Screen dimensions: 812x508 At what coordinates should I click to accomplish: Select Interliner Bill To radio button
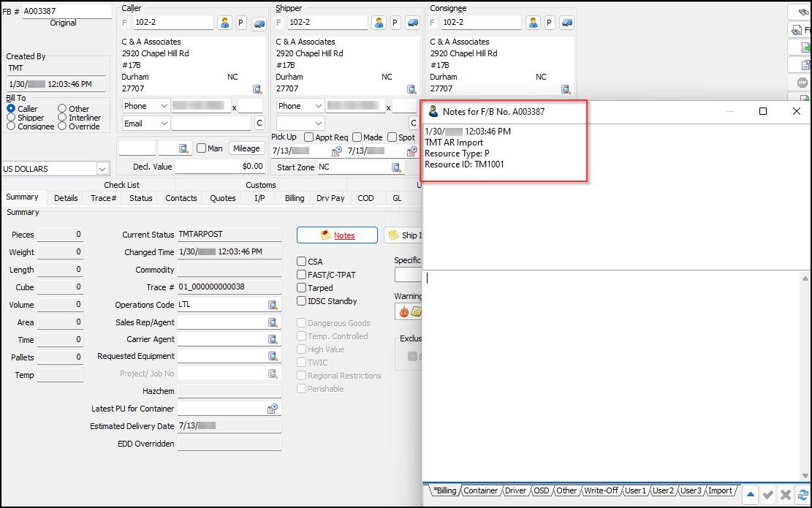tap(62, 118)
